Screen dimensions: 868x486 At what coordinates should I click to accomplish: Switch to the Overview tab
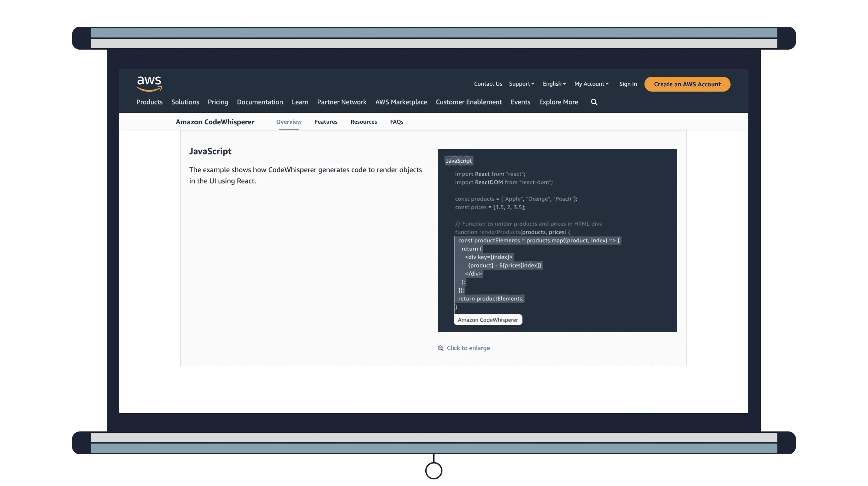pos(288,122)
